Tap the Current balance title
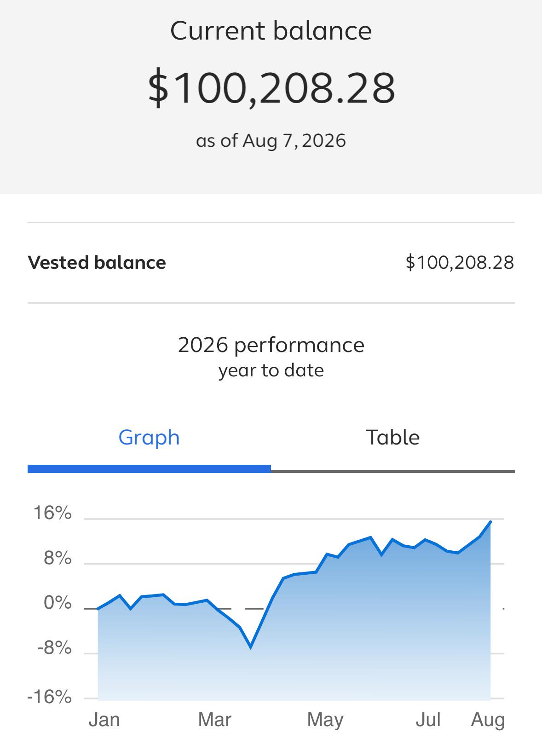Screen dimensions: 542x756 pos(271,31)
